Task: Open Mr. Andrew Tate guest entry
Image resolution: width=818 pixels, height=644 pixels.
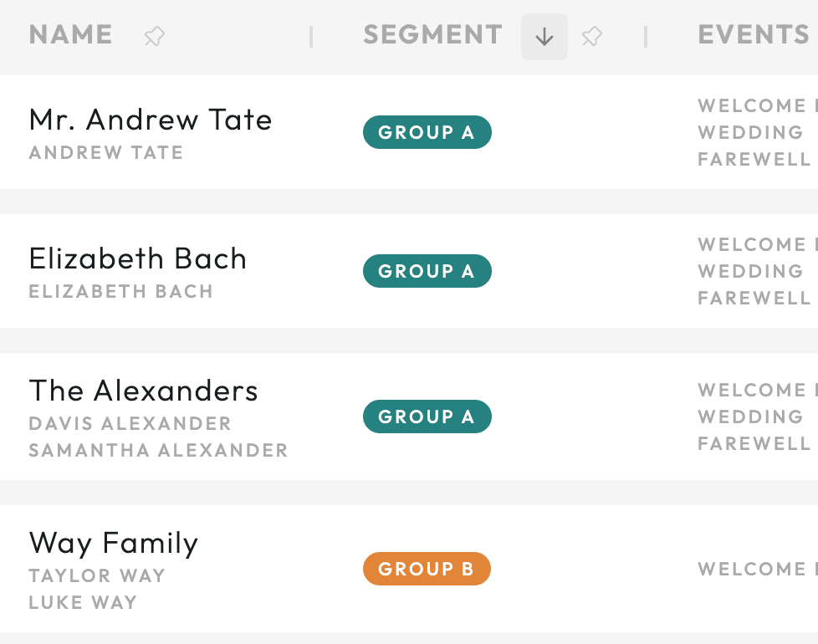Action: (x=151, y=120)
